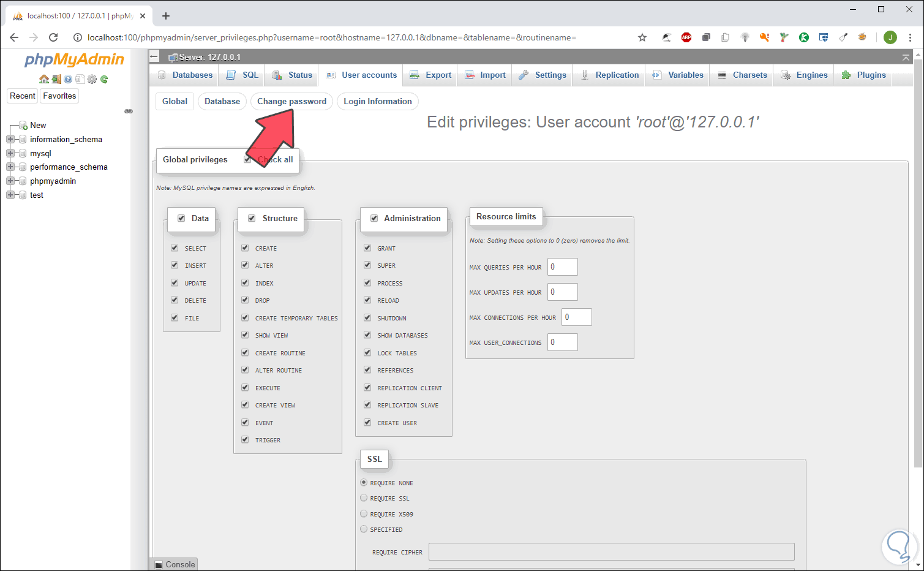
Task: Expand the test database node
Action: tap(10, 195)
